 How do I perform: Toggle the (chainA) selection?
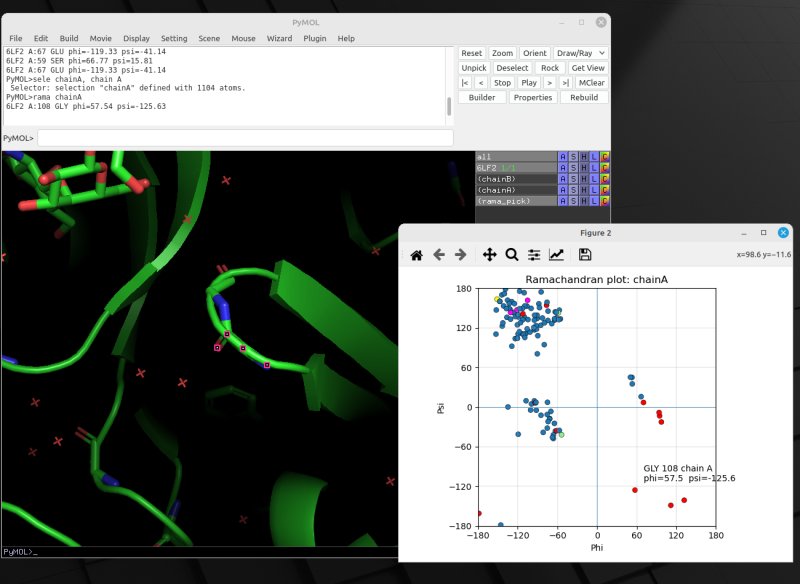coord(516,190)
